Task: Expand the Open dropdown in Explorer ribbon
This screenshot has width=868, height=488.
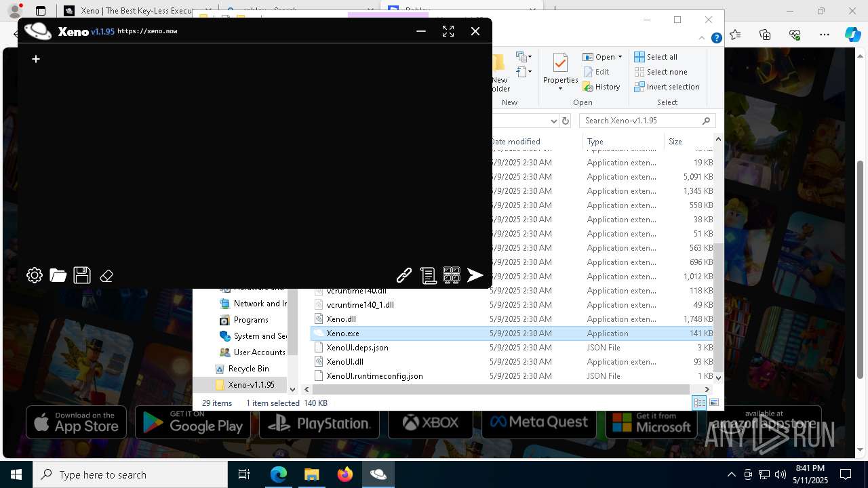Action: pos(620,57)
